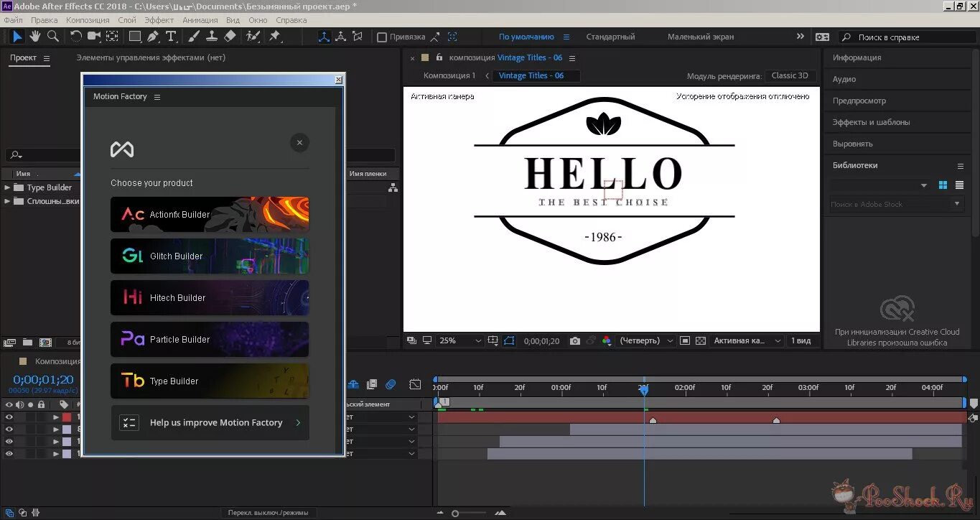Enable Motion Blur icon in timeline
This screenshot has height=520, width=980.
pyautogui.click(x=391, y=384)
